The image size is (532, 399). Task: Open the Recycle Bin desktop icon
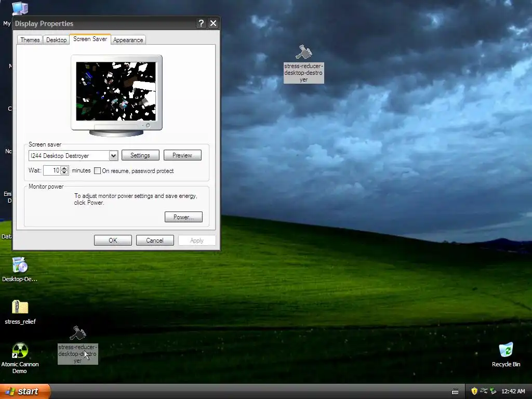click(506, 350)
